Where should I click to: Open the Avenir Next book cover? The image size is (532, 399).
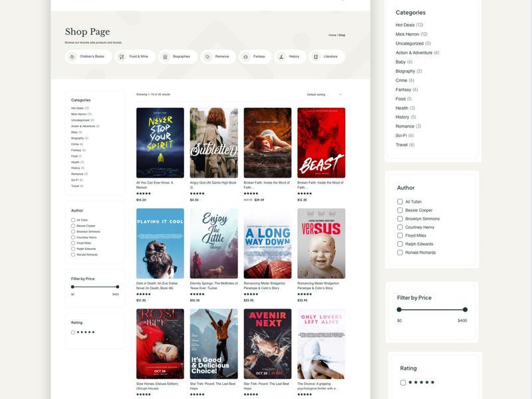point(267,344)
